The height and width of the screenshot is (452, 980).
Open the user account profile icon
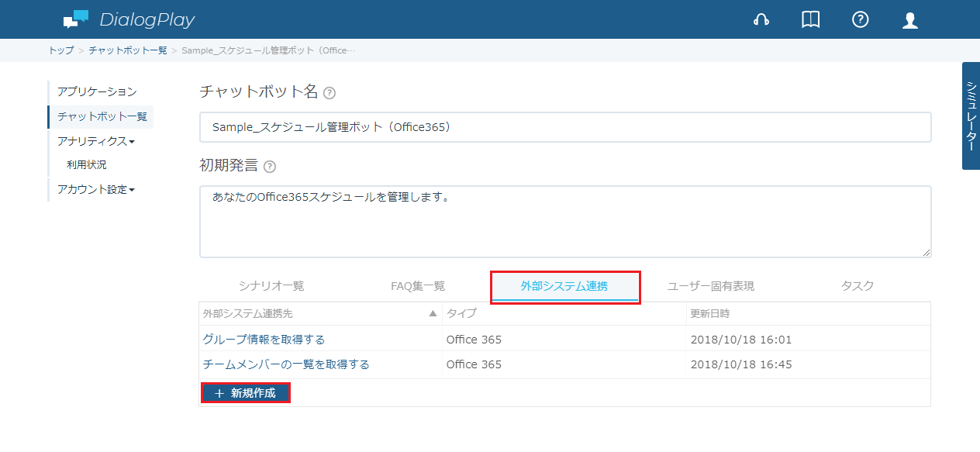910,20
